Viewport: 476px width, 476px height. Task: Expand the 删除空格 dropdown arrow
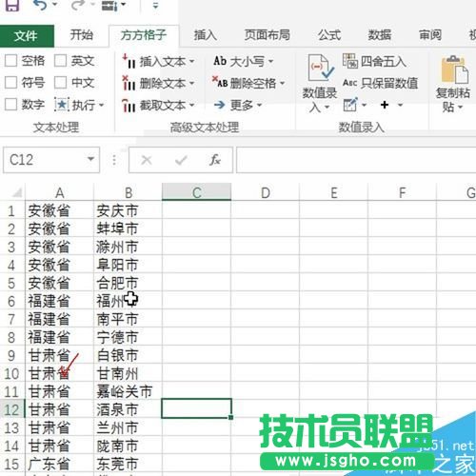282,84
